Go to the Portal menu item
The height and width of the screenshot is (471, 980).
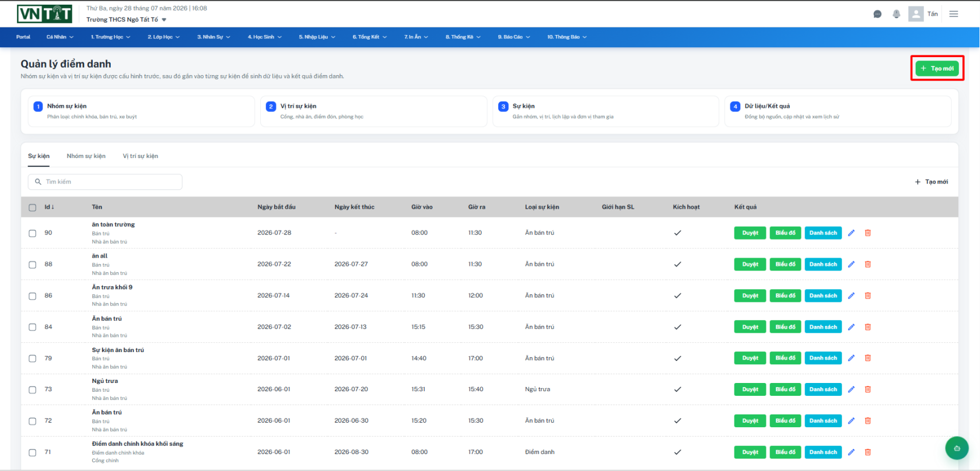(x=23, y=37)
